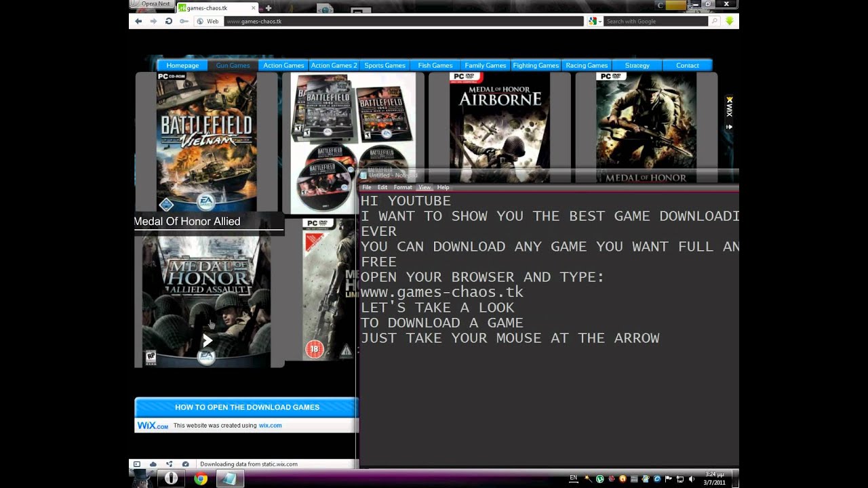This screenshot has width=868, height=488.
Task: Open the Action Games 2 category
Action: pyautogui.click(x=334, y=66)
